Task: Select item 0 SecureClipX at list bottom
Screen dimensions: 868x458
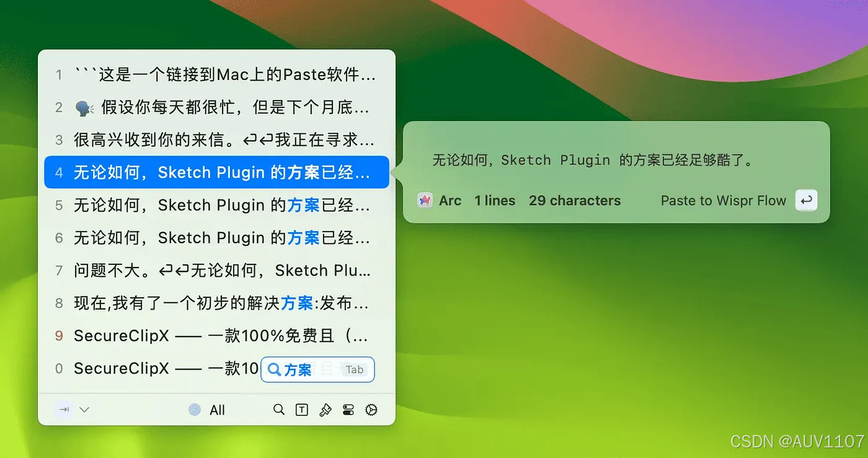Action: click(x=216, y=369)
